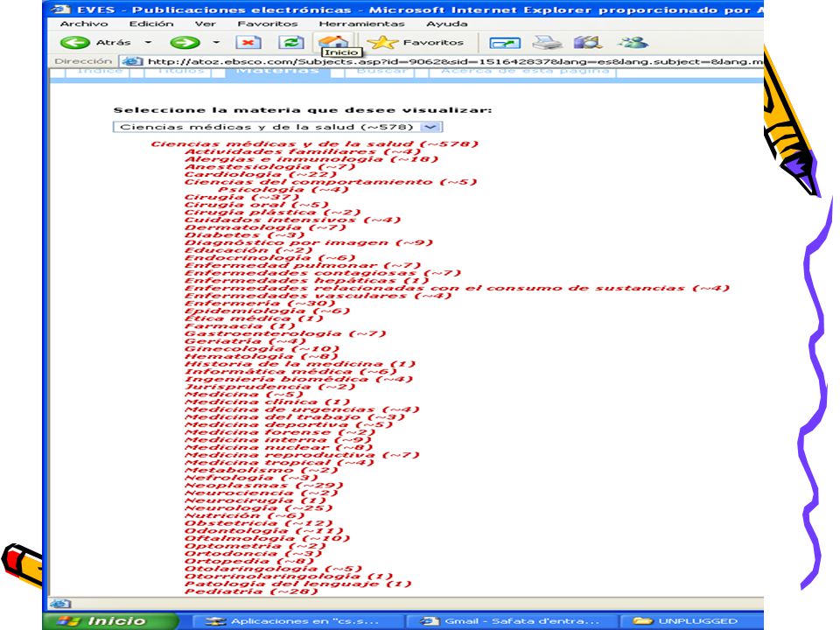Viewport: 840px width, 630px height.
Task: Open the Ayuda menu
Action: (x=447, y=24)
